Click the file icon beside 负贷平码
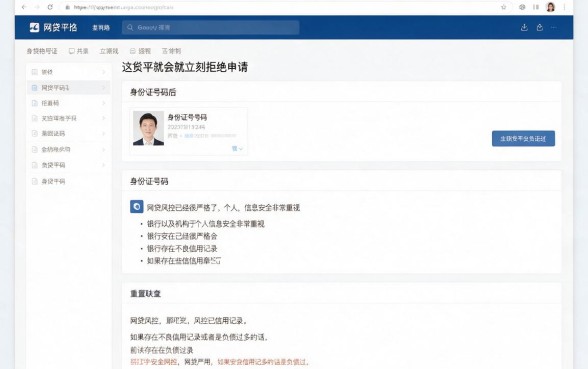 point(34,165)
